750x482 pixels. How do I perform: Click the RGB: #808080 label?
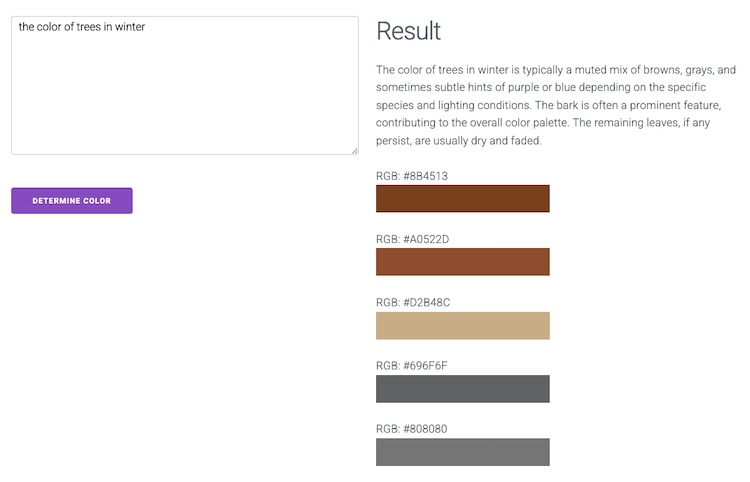click(411, 429)
